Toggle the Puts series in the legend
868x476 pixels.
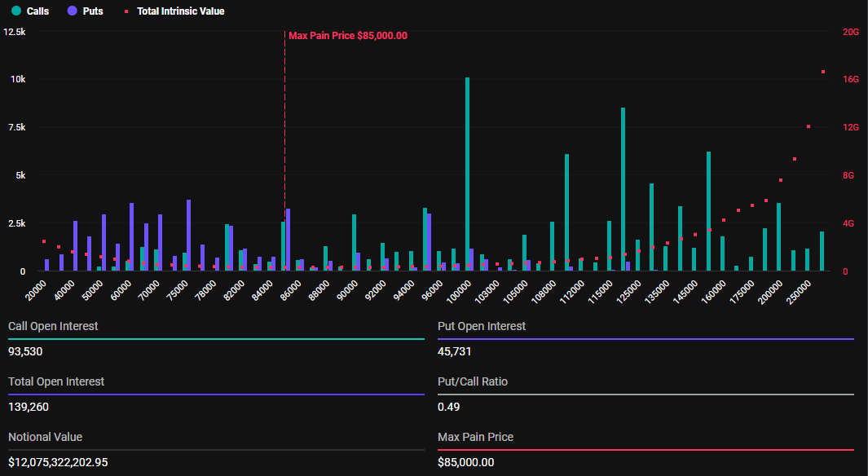(93, 11)
